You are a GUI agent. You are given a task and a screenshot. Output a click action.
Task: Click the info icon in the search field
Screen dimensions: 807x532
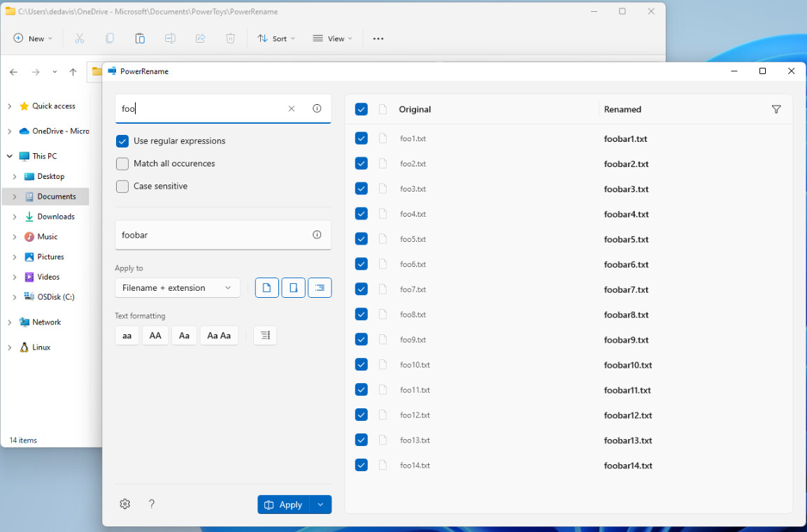[x=317, y=108]
